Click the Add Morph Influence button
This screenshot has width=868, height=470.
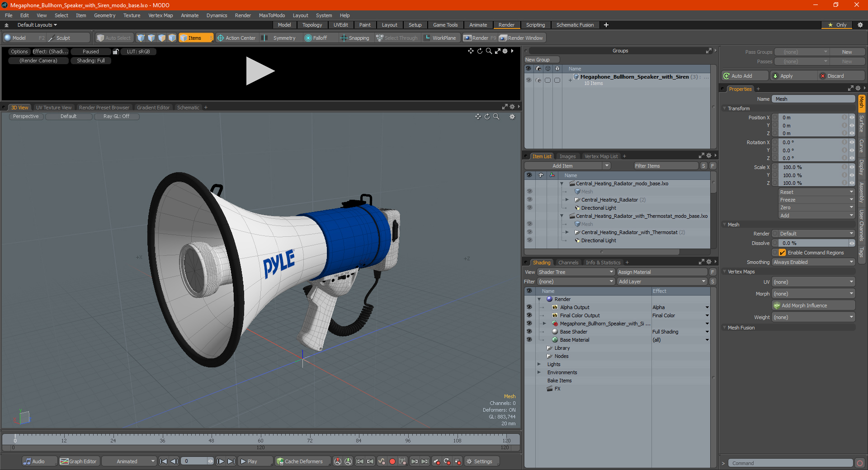pos(813,305)
